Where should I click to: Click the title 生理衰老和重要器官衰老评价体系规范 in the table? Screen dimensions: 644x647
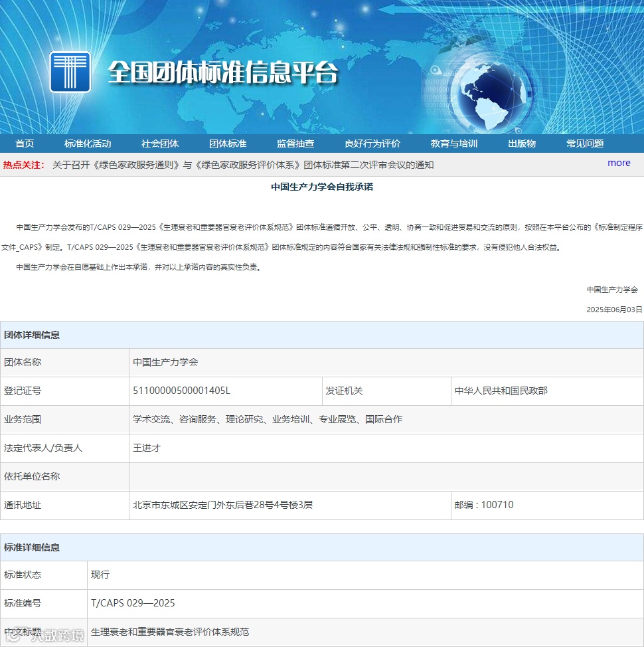[x=170, y=632]
